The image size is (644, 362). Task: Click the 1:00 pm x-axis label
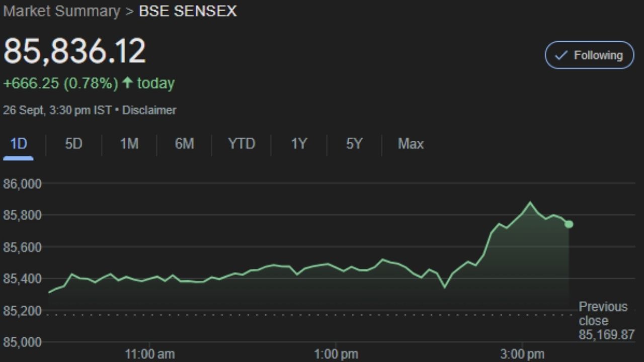coord(336,354)
